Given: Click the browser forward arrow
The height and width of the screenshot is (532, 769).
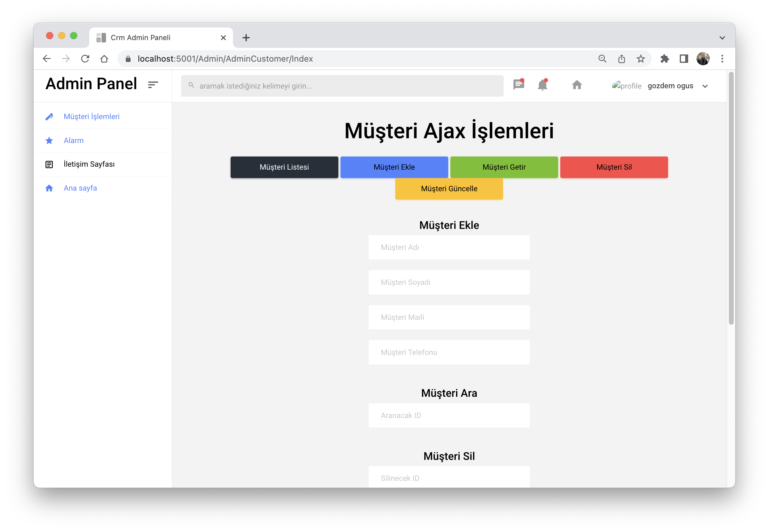Looking at the screenshot, I should pos(66,59).
